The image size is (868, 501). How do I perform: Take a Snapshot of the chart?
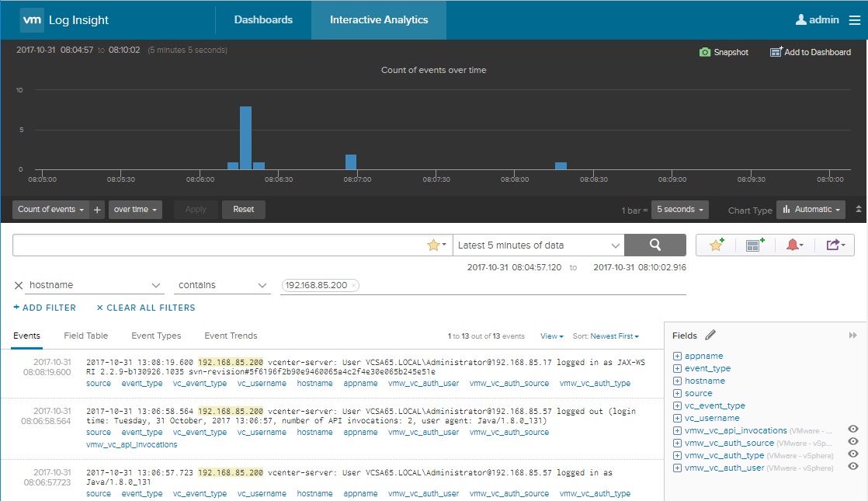tap(724, 52)
